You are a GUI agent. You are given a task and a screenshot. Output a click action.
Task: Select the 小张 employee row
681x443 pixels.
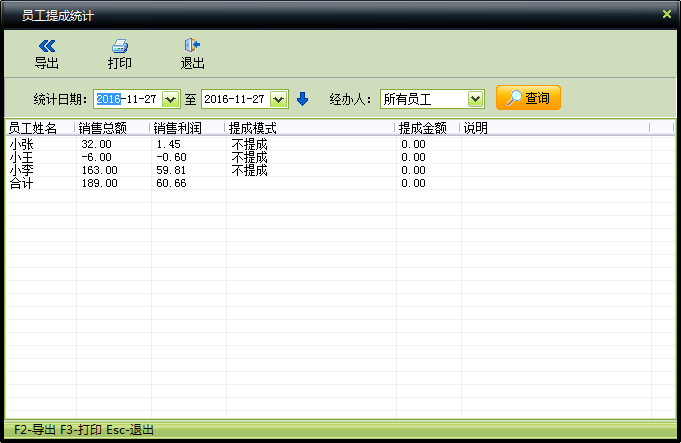[340, 144]
